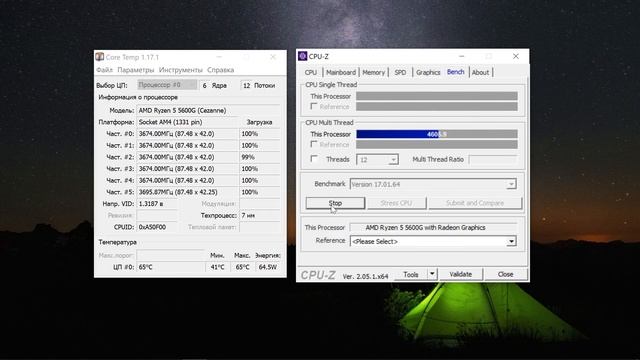Click Submit and Compare button
Viewport: 640px width, 360px height.
[x=475, y=203]
